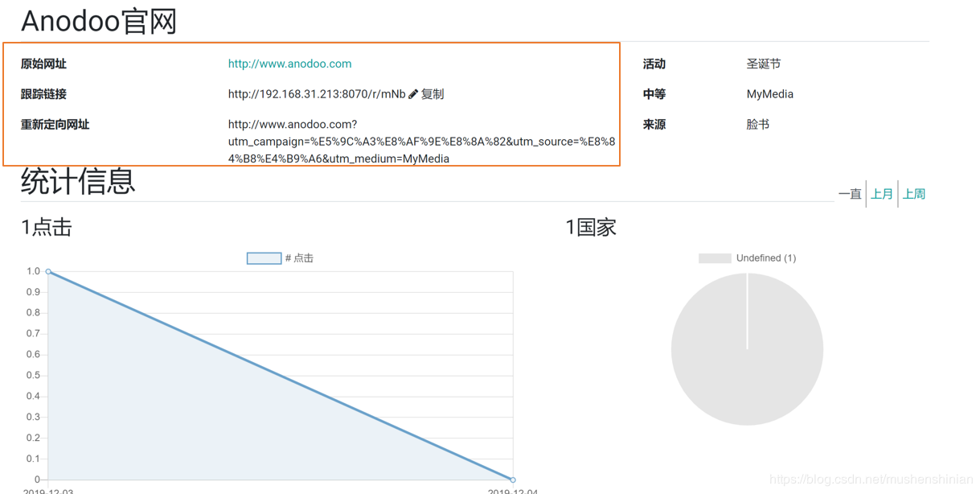The width and height of the screenshot is (980, 494).
Task: Click the 脸书 source value
Action: (758, 125)
